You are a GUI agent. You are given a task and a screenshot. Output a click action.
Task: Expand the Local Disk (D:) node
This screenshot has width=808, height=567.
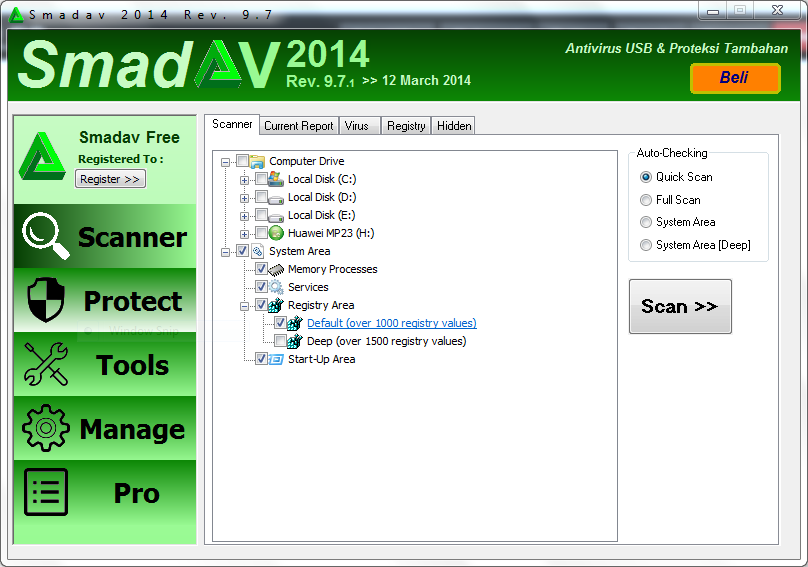[244, 198]
